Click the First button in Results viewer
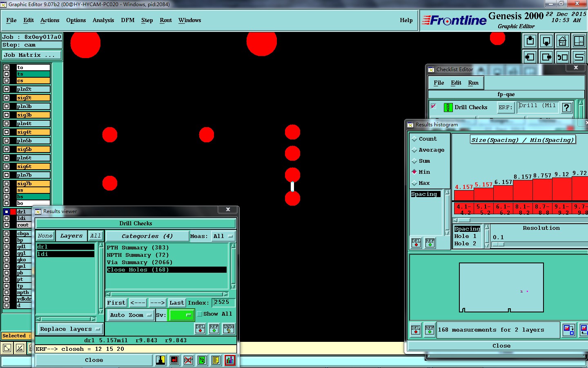This screenshot has height=368, width=588. 116,303
